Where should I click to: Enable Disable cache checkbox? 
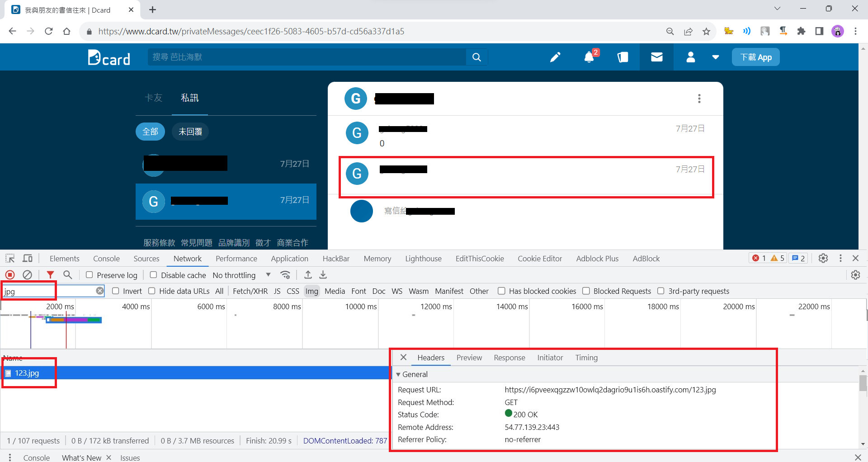(153, 275)
